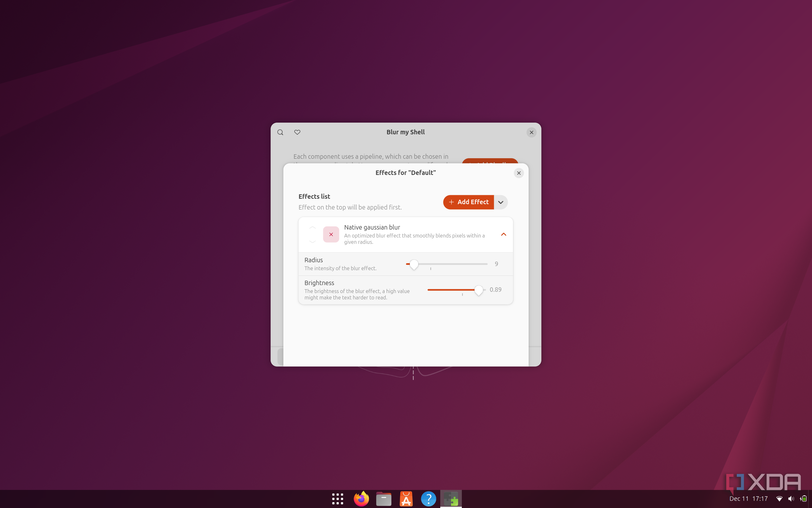Click the Brightness label
Screen dimensions: 812x508
click(319, 283)
